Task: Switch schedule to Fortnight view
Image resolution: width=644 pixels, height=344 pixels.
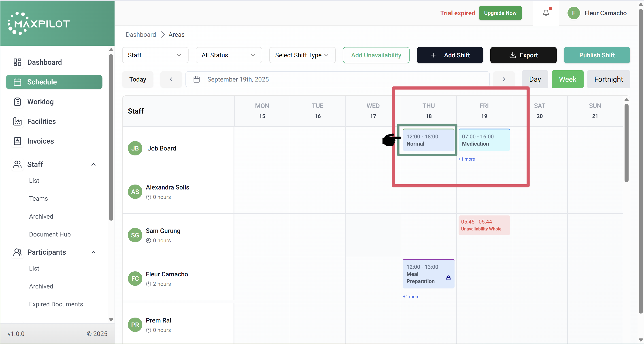Action: pyautogui.click(x=608, y=79)
